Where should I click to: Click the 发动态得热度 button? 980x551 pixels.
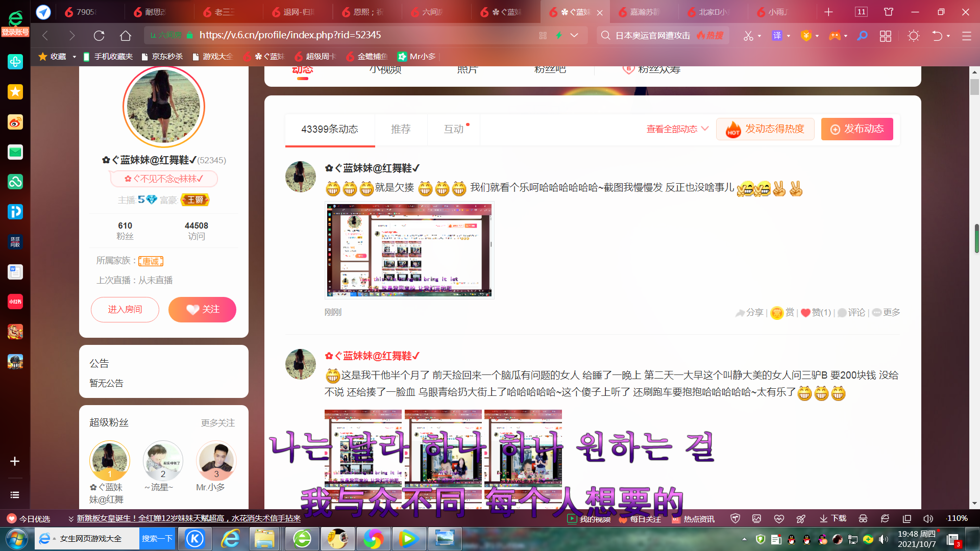click(x=765, y=129)
